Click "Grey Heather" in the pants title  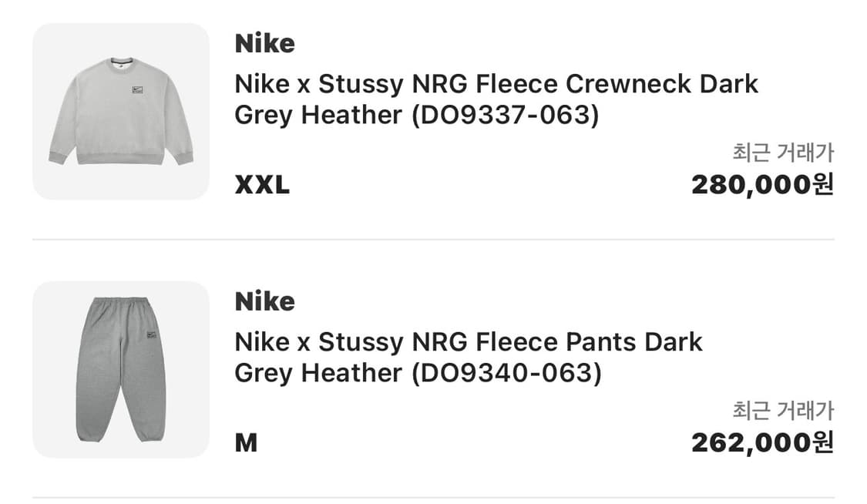pos(318,373)
